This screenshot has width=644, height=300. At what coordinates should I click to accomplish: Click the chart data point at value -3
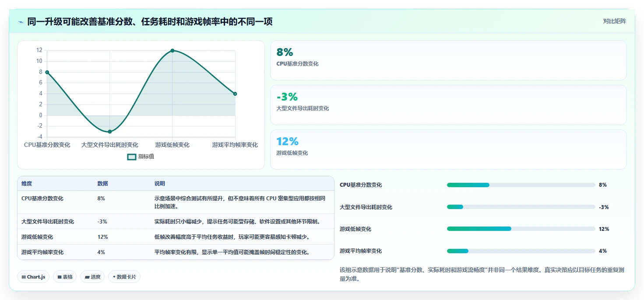pos(109,132)
